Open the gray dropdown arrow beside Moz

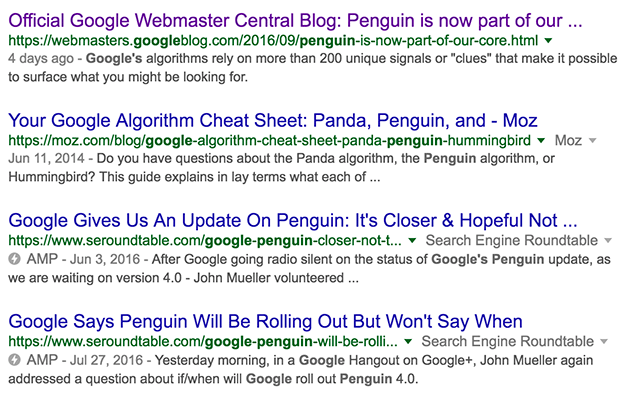pos(592,142)
